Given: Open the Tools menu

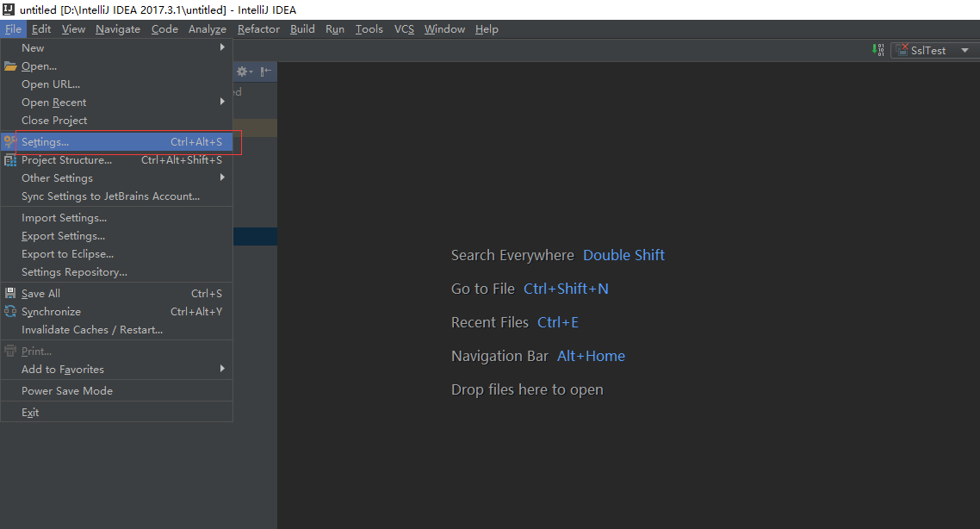Looking at the screenshot, I should tap(369, 29).
